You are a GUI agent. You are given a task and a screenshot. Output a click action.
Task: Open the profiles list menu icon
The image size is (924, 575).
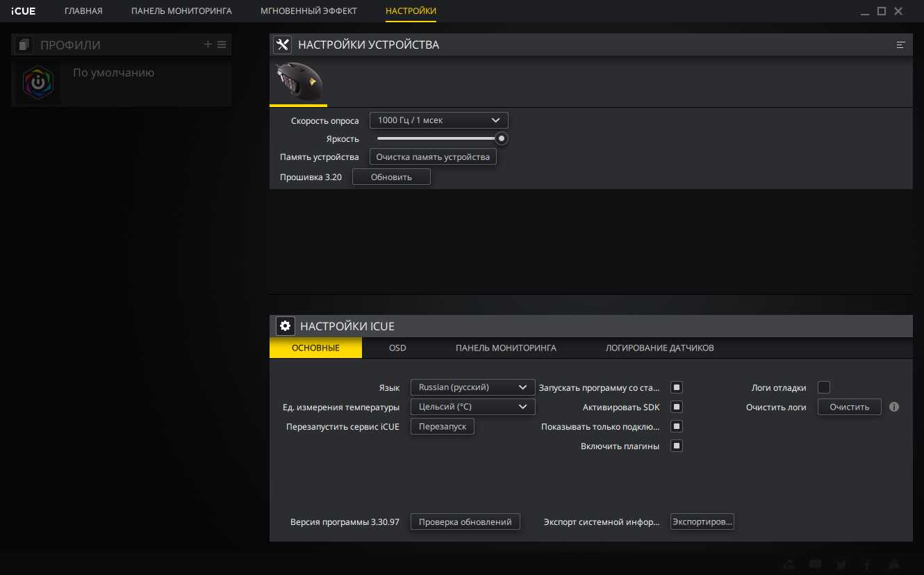pyautogui.click(x=222, y=44)
